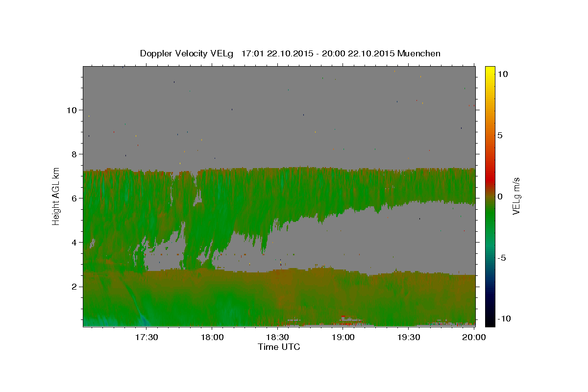Select the 'Muenchen' station name in title
The height and width of the screenshot is (392, 588).
coord(419,53)
